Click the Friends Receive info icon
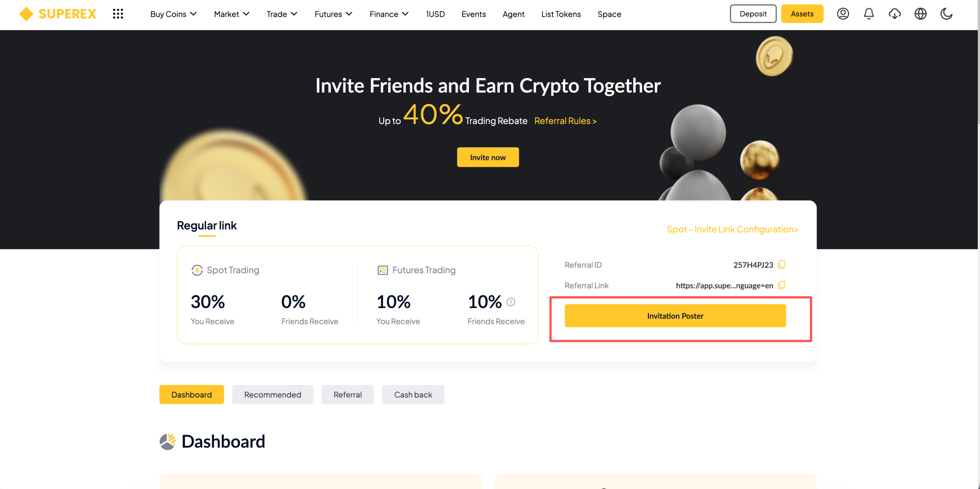 [511, 302]
